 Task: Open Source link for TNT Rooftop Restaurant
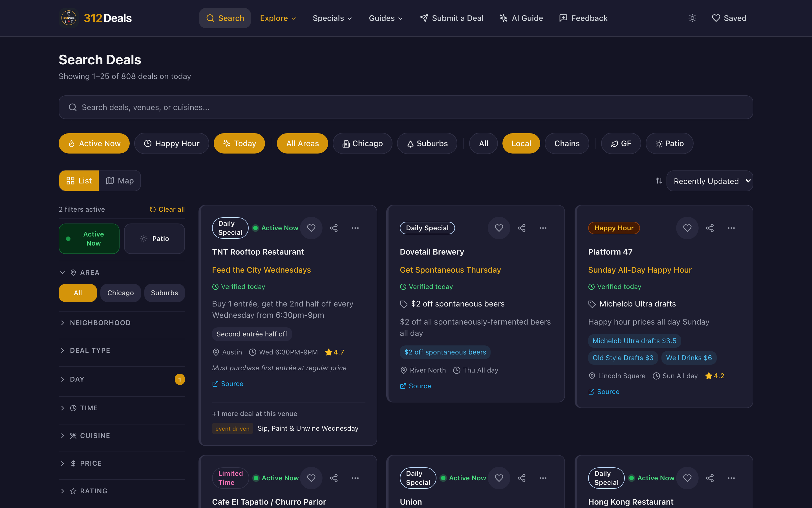point(228,384)
